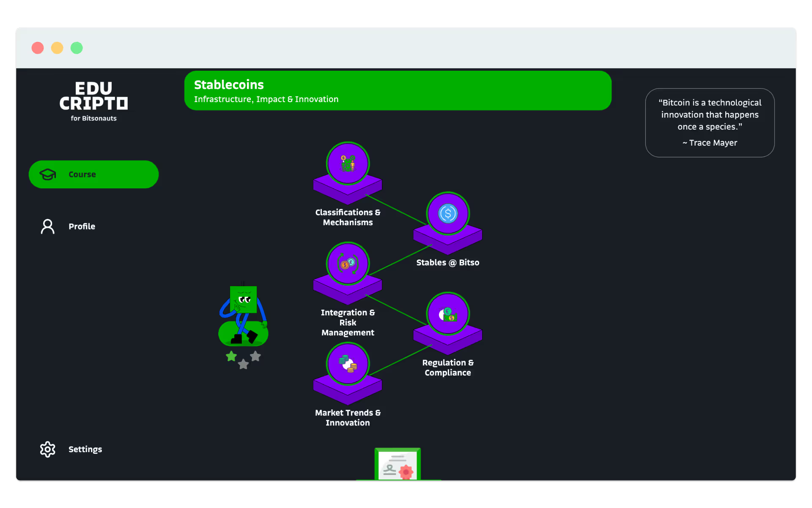
Task: Open the Settings menu item
Action: (93, 449)
